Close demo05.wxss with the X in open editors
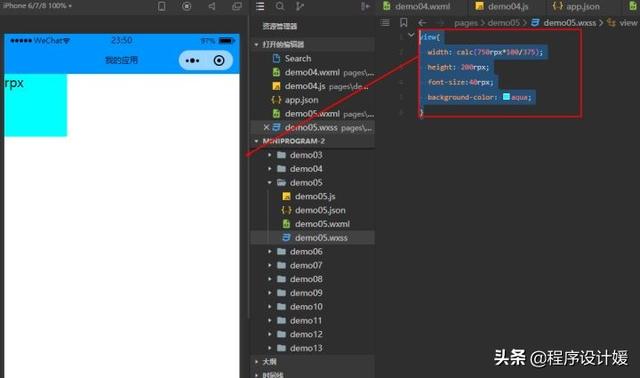 point(266,127)
